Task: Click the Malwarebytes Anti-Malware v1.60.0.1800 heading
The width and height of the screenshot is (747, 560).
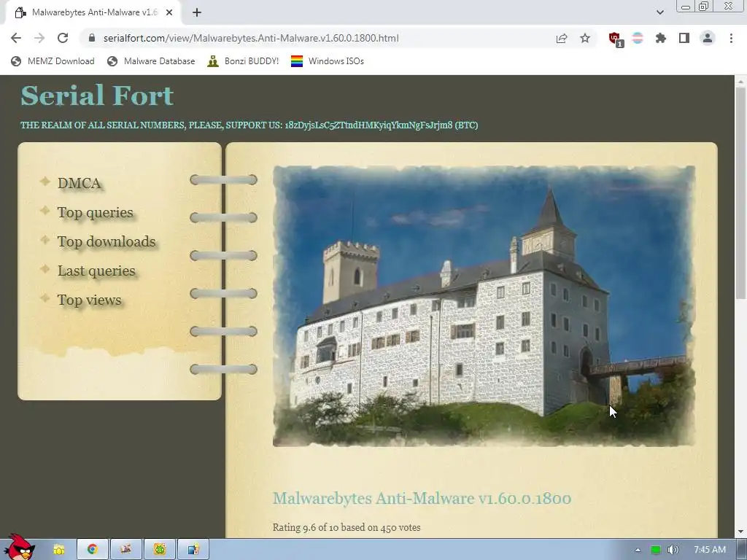Action: [x=422, y=498]
